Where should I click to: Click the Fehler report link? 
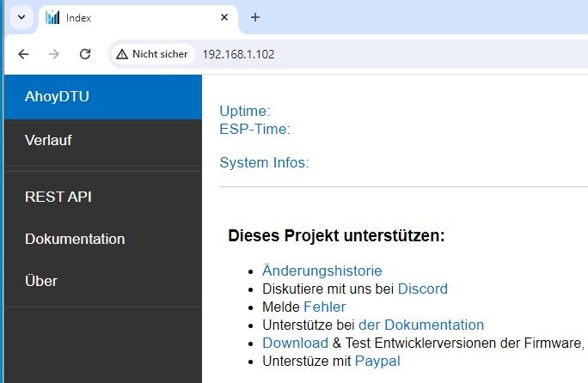pos(324,307)
